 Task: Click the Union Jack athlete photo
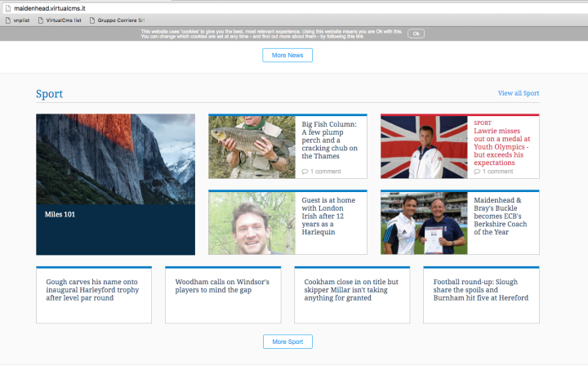point(424,147)
